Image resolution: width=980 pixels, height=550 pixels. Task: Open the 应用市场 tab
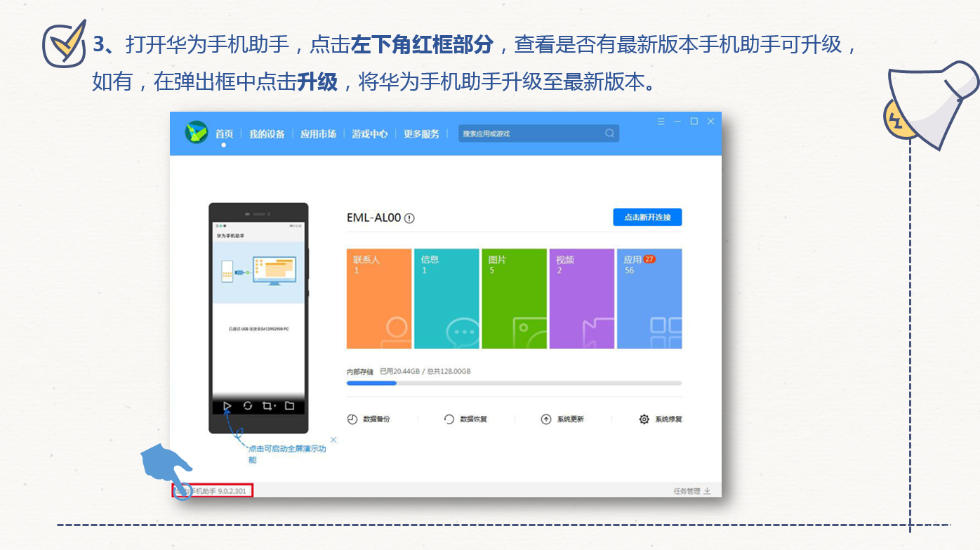tap(318, 133)
